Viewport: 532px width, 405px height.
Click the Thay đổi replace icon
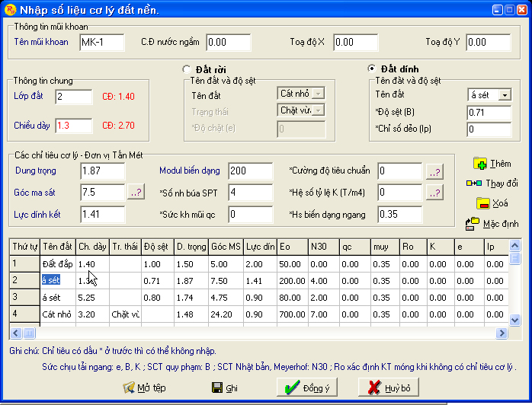474,183
